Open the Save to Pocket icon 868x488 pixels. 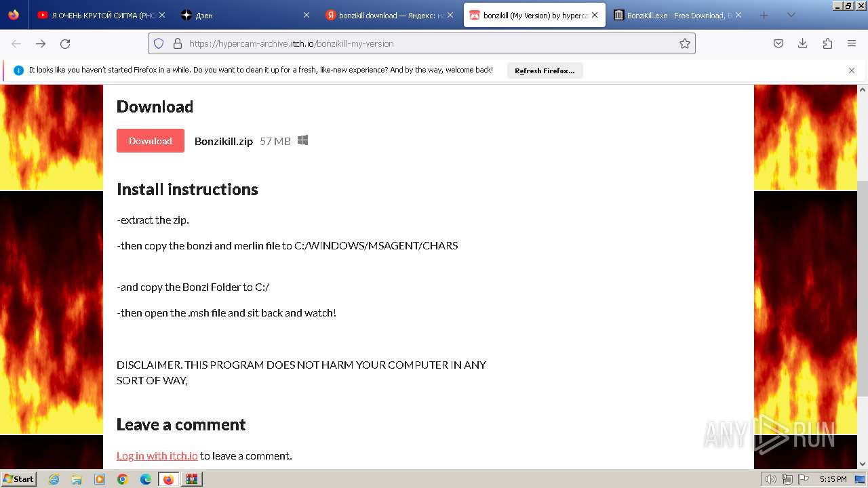click(x=778, y=43)
